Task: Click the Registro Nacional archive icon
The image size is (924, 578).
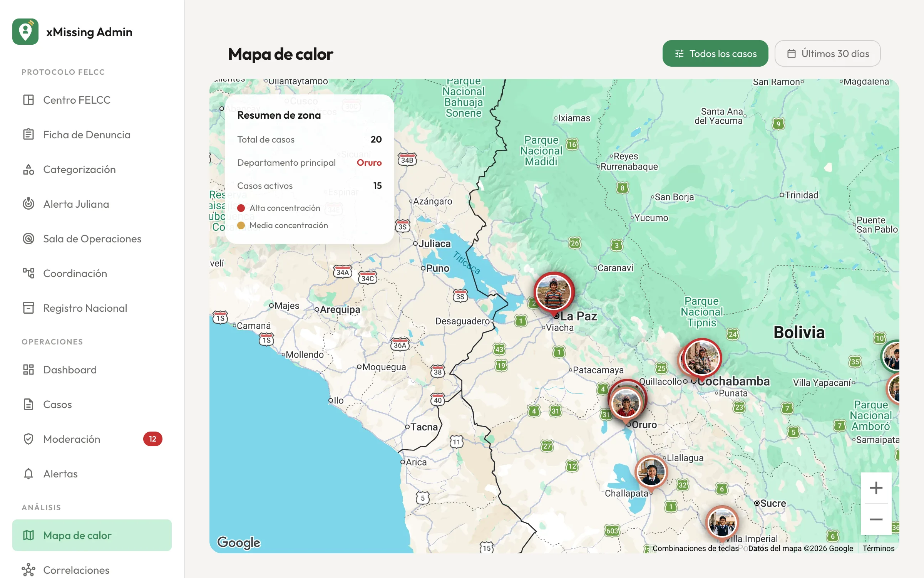Action: [x=28, y=308]
